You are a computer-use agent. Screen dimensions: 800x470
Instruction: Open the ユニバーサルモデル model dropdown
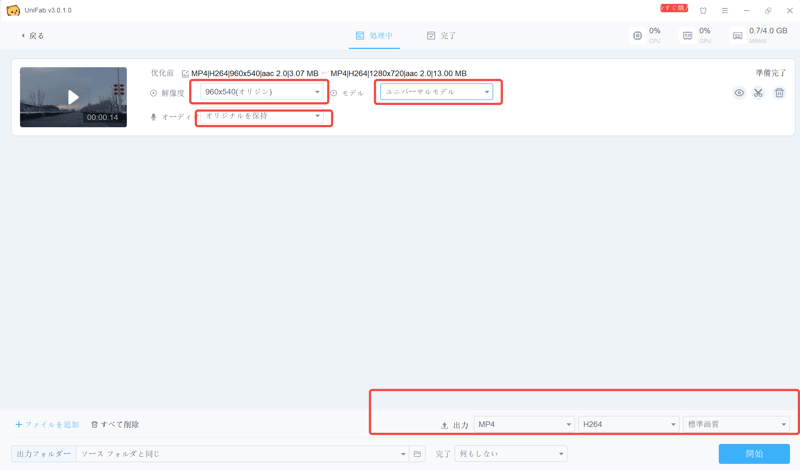pos(437,92)
